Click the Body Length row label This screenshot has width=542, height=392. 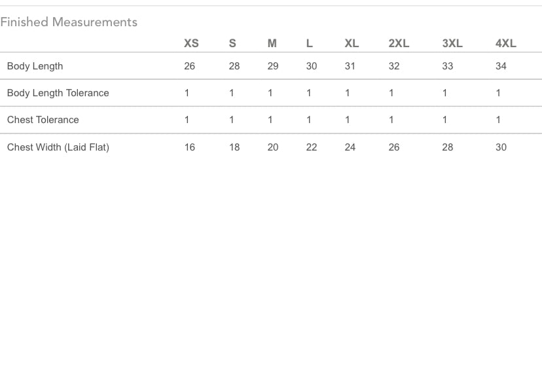[35, 66]
